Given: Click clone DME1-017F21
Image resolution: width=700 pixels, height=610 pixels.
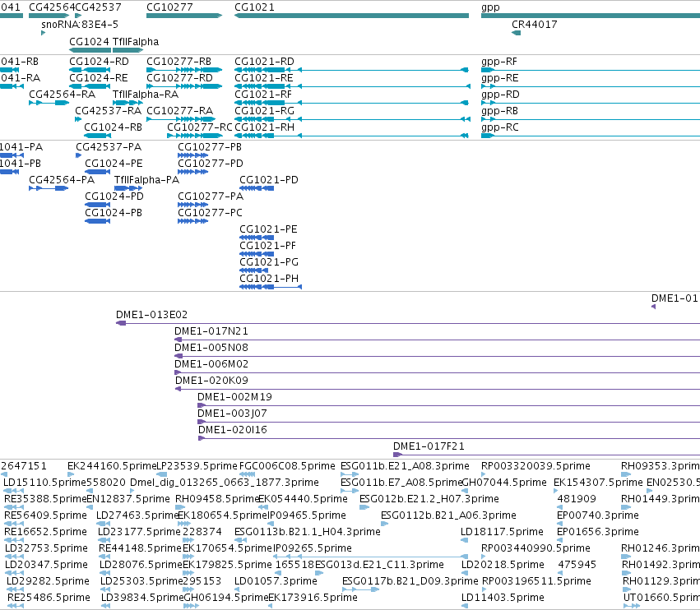Looking at the screenshot, I should point(429,446).
